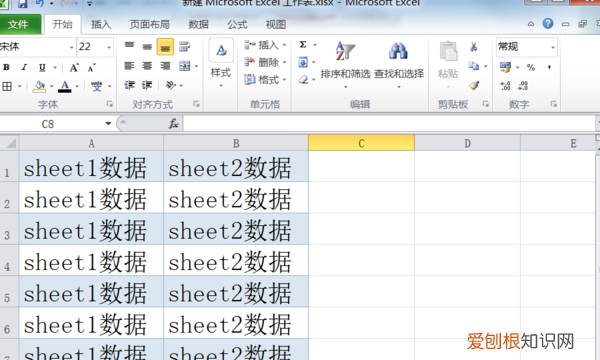
Task: Switch to the 插入 Insert tab
Action: point(101,25)
